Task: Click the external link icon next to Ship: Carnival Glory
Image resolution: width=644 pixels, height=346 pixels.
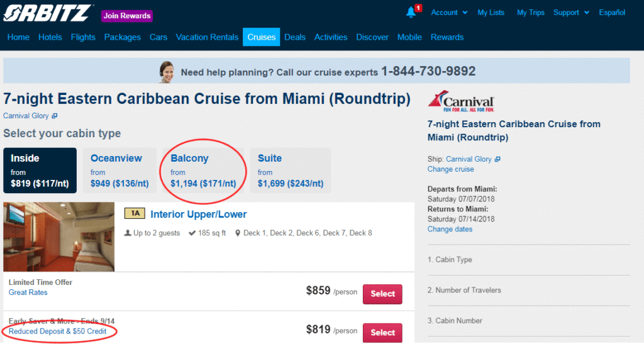Action: tap(497, 159)
